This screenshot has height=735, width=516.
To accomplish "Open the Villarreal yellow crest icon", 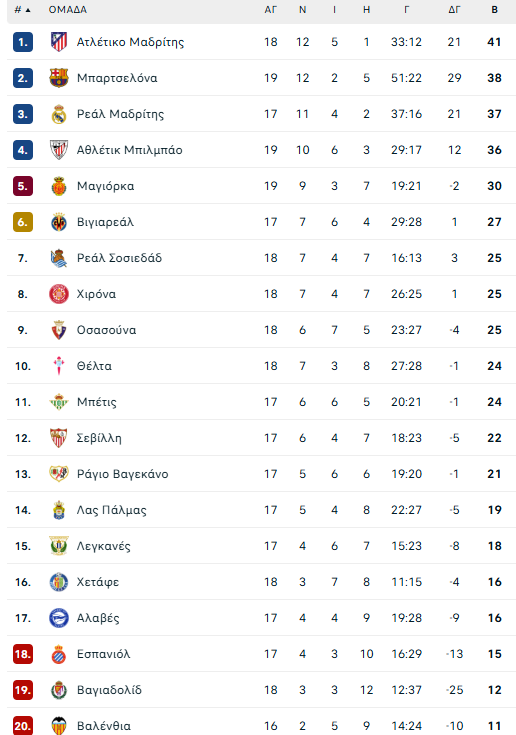I will click(x=59, y=222).
